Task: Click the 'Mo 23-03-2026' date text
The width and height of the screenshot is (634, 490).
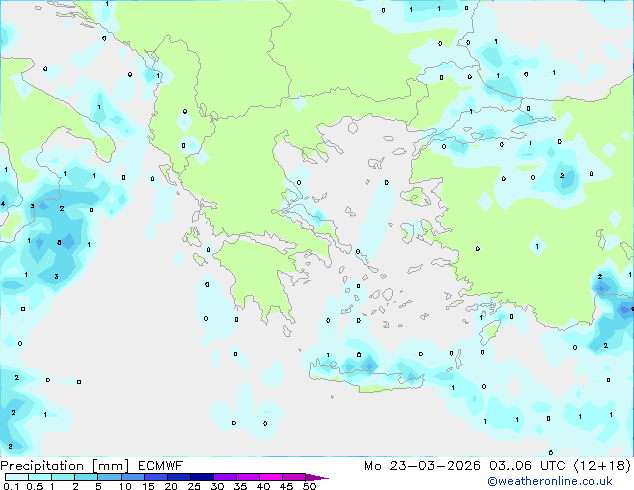Action: pyautogui.click(x=422, y=466)
